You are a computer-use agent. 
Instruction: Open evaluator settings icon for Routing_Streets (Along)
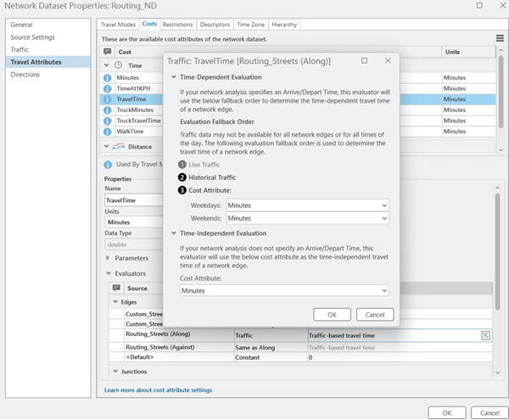coord(485,335)
